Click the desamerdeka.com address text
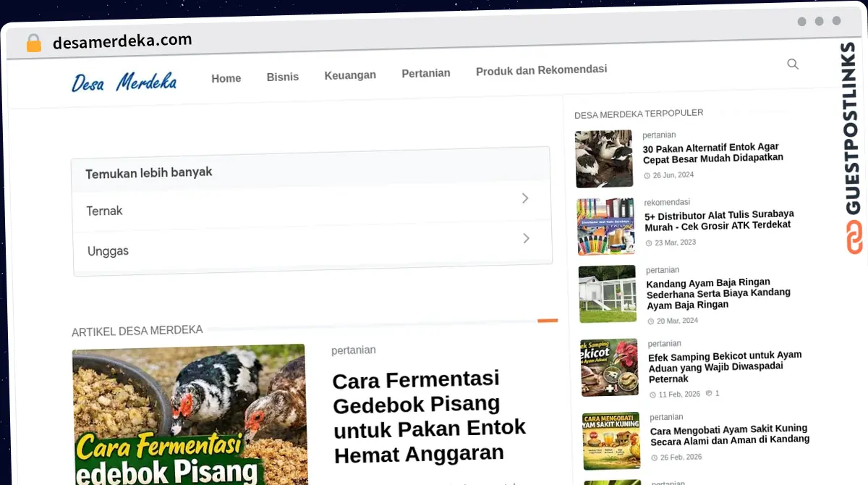The image size is (868, 485). click(x=122, y=41)
